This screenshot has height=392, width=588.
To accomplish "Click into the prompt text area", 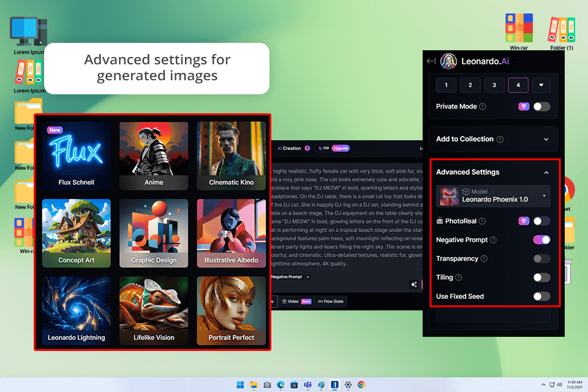I will pyautogui.click(x=347, y=217).
